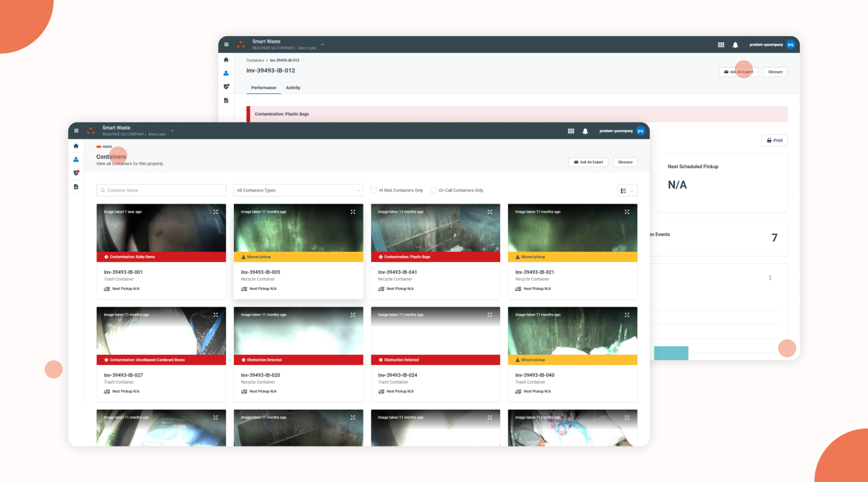Click the document reports icon in front sidebar

(76, 187)
